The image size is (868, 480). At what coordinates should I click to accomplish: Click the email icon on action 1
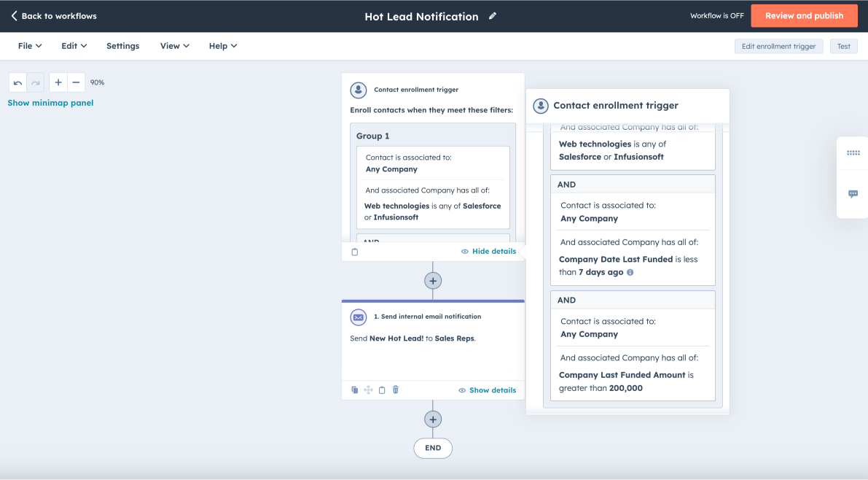(x=358, y=317)
